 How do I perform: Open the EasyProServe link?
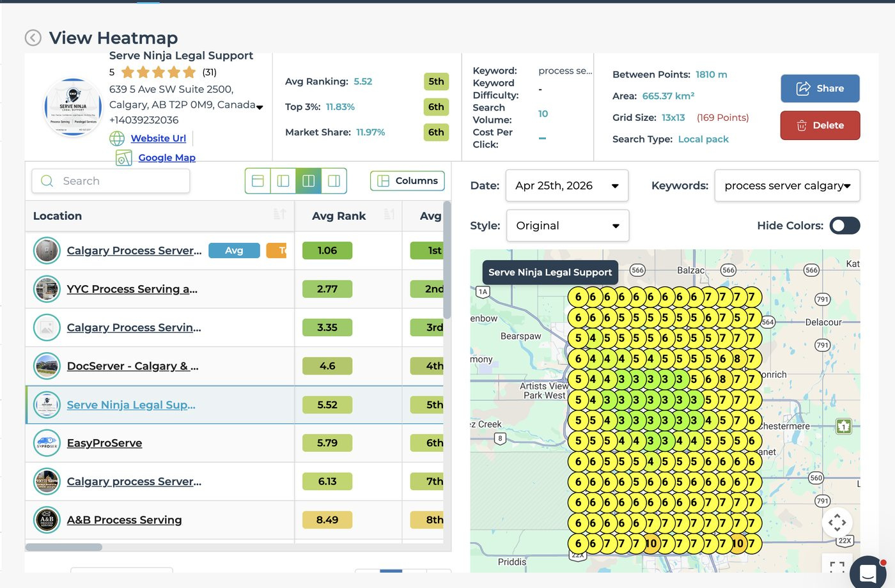click(x=105, y=443)
